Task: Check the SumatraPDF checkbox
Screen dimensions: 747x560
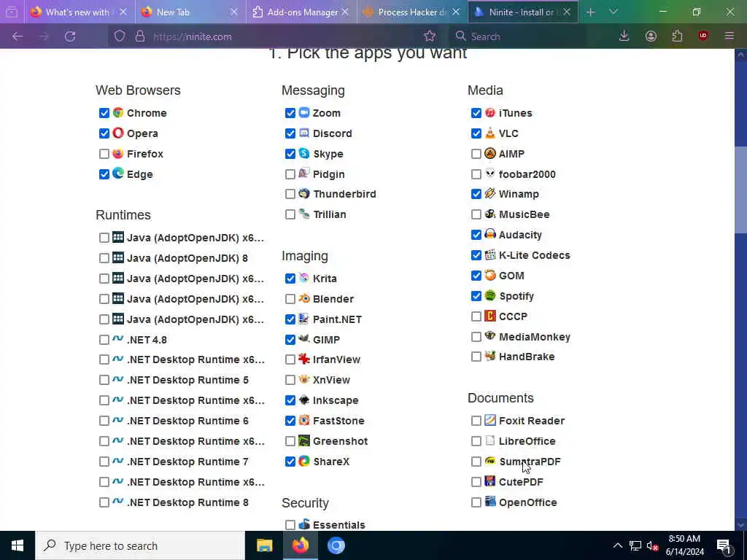Action: (476, 462)
